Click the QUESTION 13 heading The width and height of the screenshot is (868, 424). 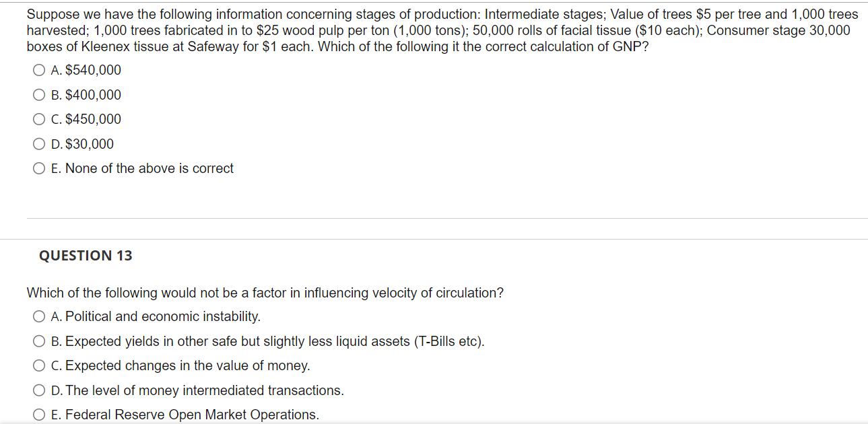tap(85, 255)
